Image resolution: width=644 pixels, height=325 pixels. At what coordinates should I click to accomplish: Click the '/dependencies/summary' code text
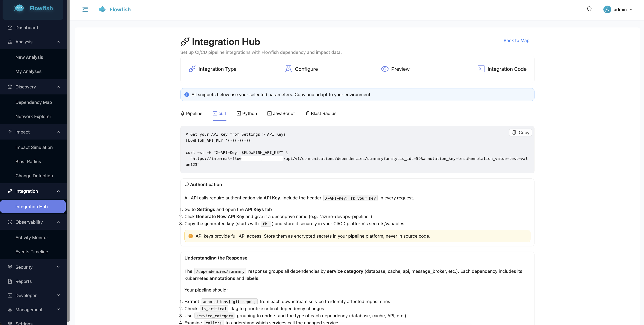tap(220, 272)
